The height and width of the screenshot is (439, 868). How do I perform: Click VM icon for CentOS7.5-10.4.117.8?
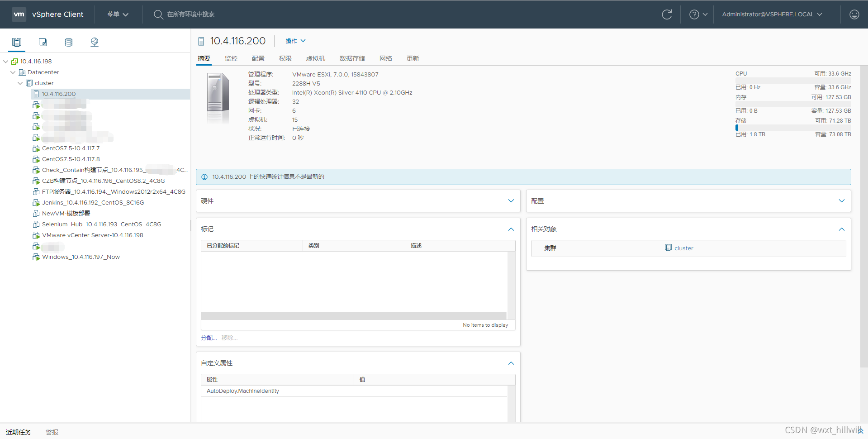point(36,159)
